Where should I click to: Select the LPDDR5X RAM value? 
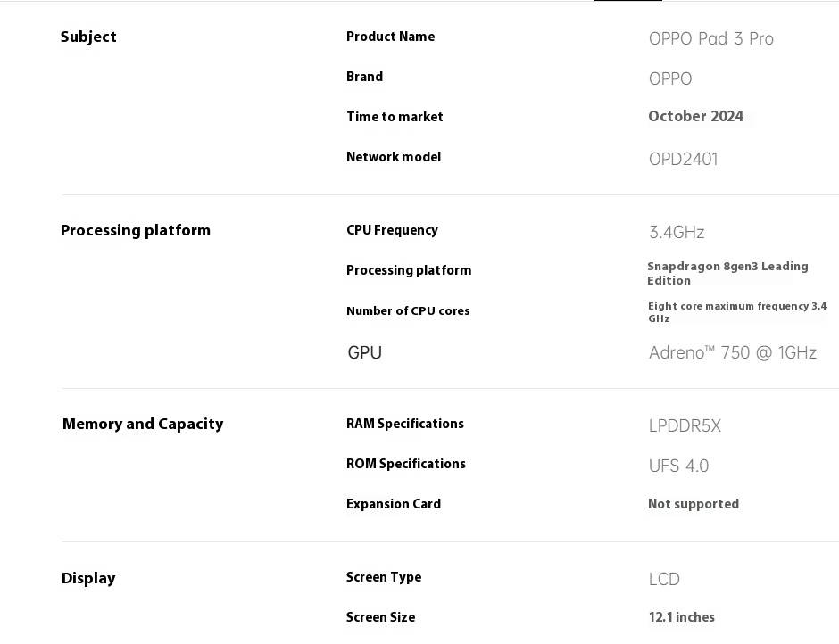click(x=685, y=425)
